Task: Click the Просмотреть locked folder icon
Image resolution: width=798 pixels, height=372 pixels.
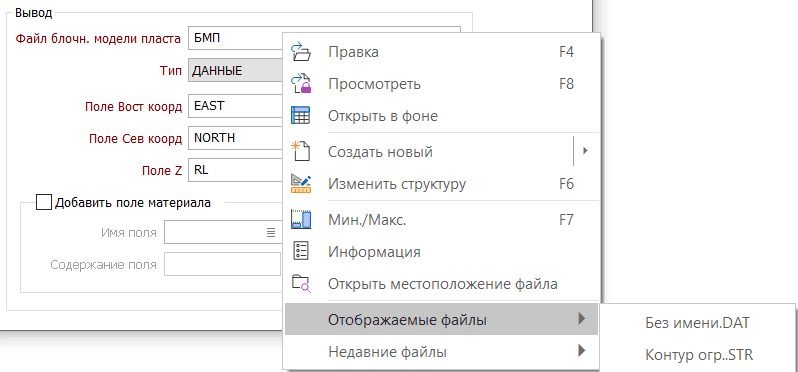Action: pos(300,83)
